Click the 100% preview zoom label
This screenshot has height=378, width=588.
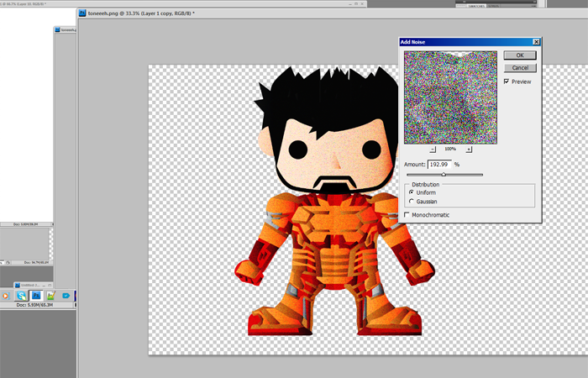(450, 149)
